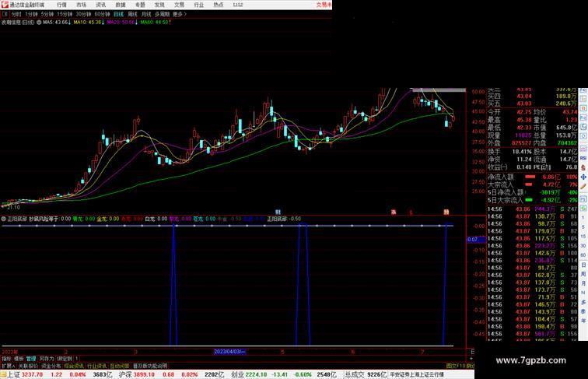Select the 多周期 multi-period view
Screen dimensions: 588x379
tap(162, 14)
